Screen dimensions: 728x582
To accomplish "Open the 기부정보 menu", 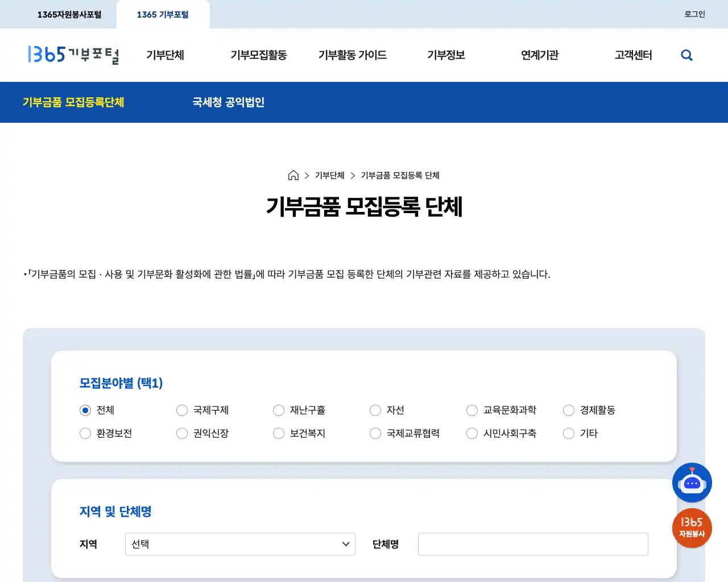I will (446, 55).
